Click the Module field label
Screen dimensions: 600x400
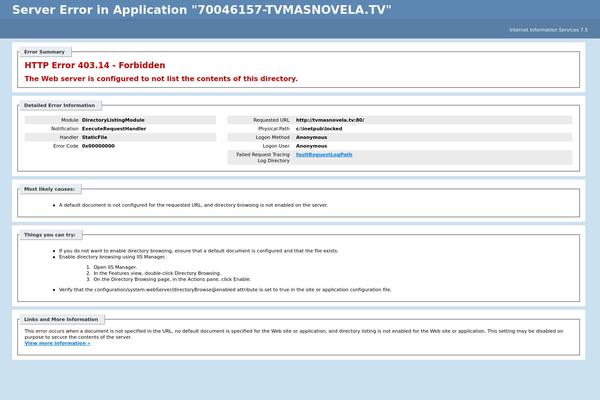(x=70, y=120)
